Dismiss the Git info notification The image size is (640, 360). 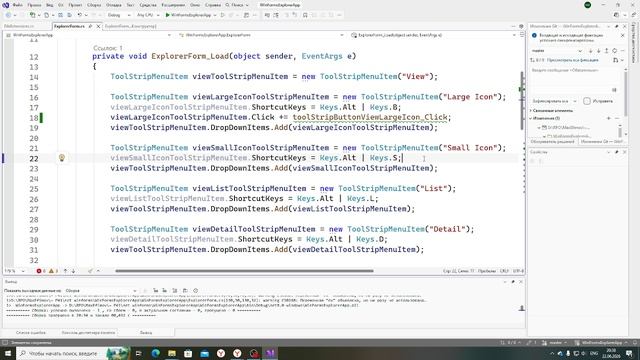622,36
